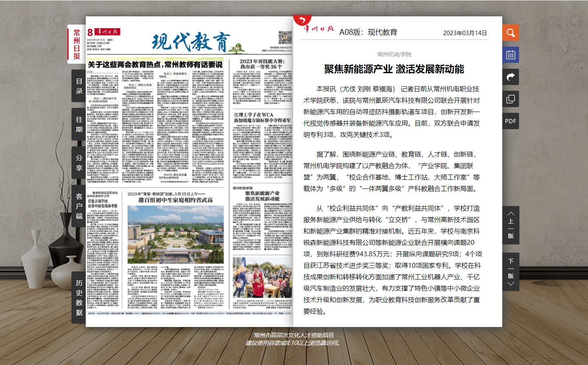Open the calendar date picker icon

tap(510, 55)
